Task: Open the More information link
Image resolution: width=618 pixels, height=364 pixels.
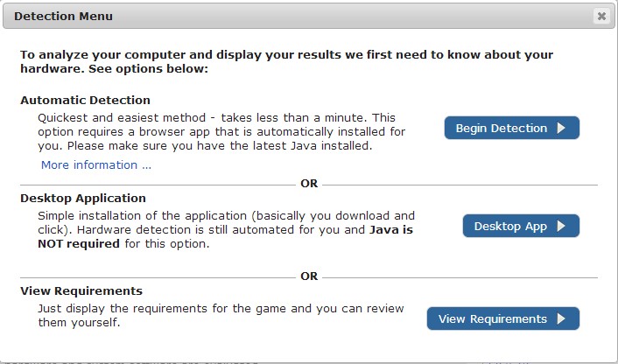Action: point(96,165)
